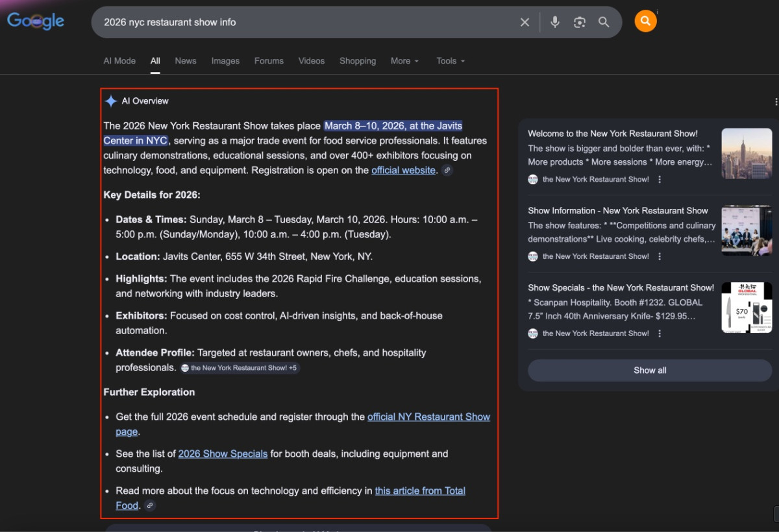Start voice search with microphone icon
The height and width of the screenshot is (532, 779).
[555, 22]
